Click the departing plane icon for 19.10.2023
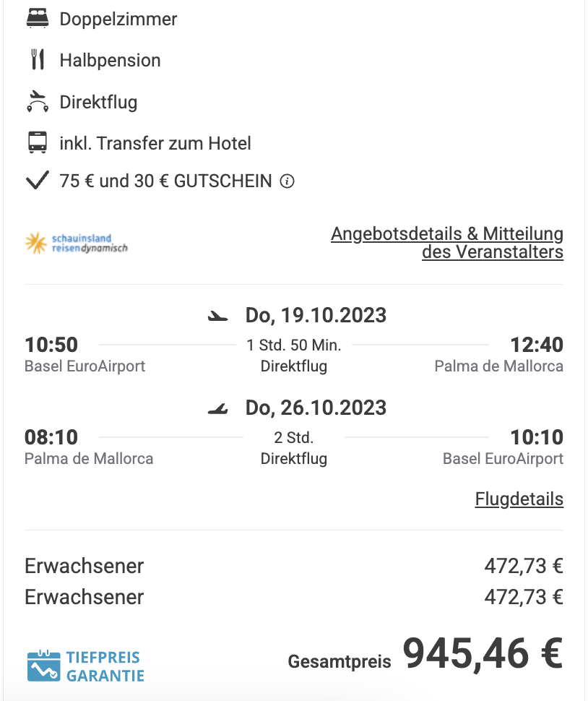 pyautogui.click(x=217, y=317)
